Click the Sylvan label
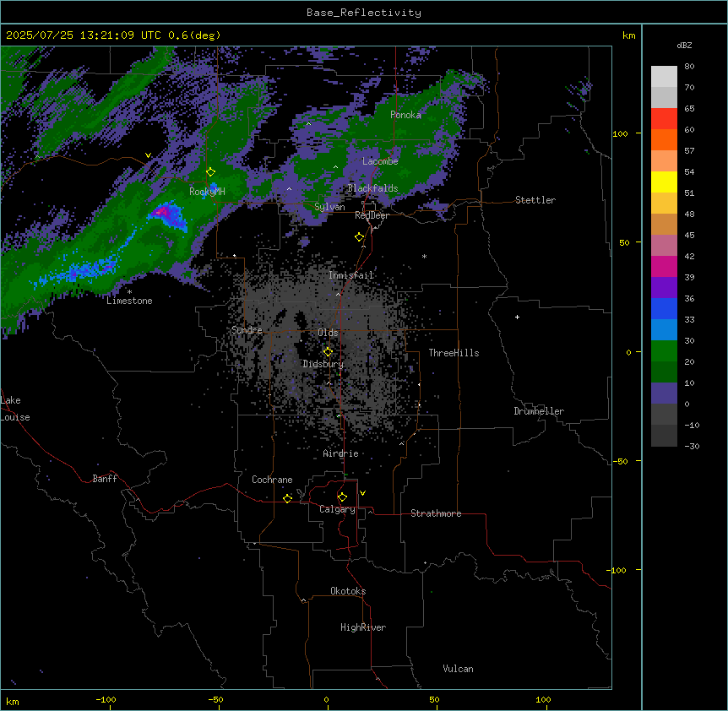Viewport: 728px width, 711px height. [x=329, y=207]
